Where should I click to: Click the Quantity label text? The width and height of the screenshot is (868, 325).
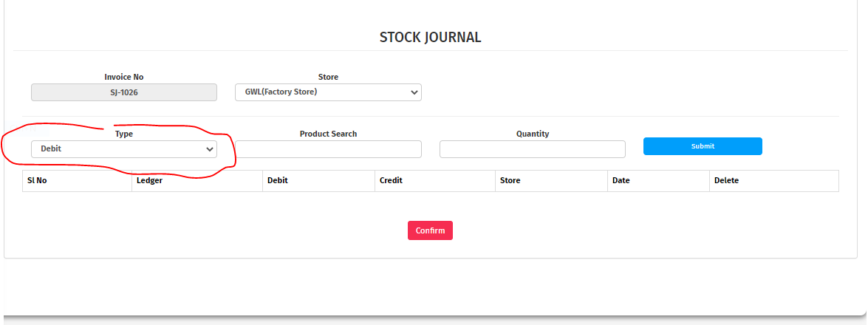532,134
